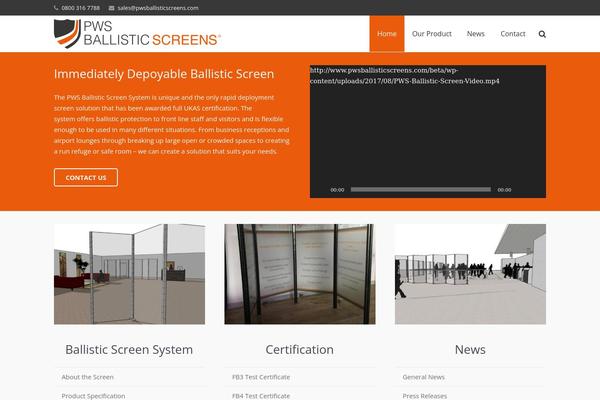600x400 pixels.
Task: Open the Product Specification link
Action: [93, 396]
